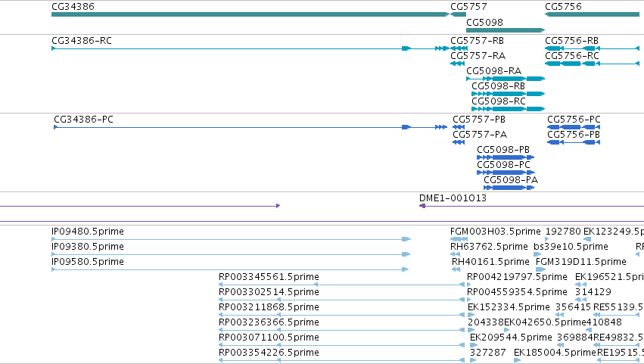Open the 327287 feature label

(488, 353)
